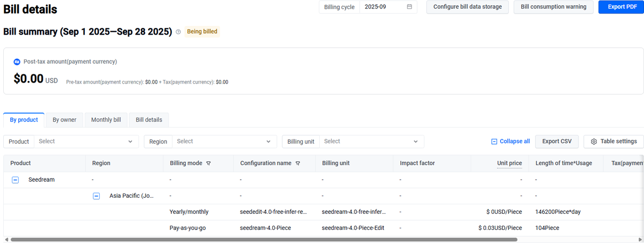Click Bill consumption warning button

click(x=554, y=7)
